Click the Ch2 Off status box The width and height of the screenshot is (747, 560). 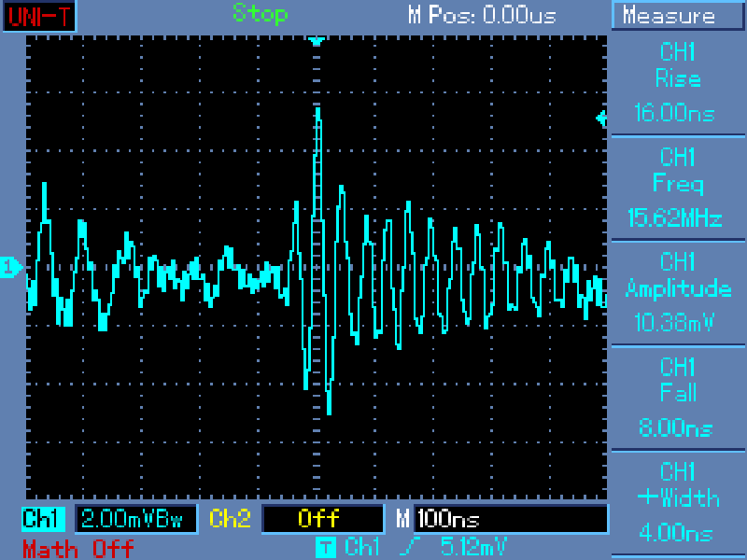pos(322,519)
